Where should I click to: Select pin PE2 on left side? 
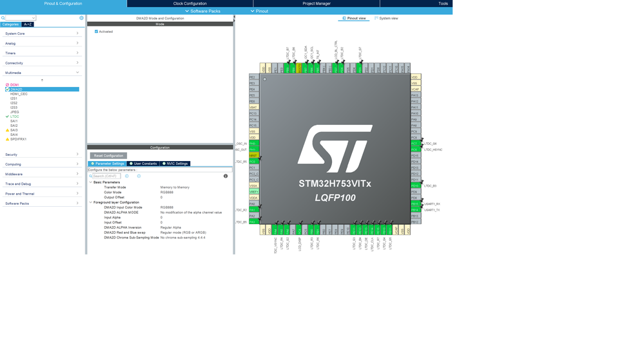coord(254,77)
